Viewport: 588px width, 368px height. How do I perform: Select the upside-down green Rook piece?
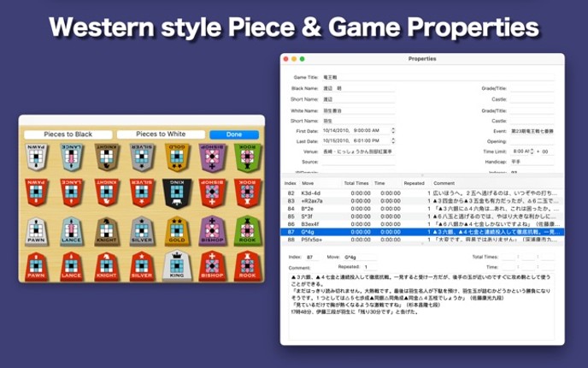[248, 157]
